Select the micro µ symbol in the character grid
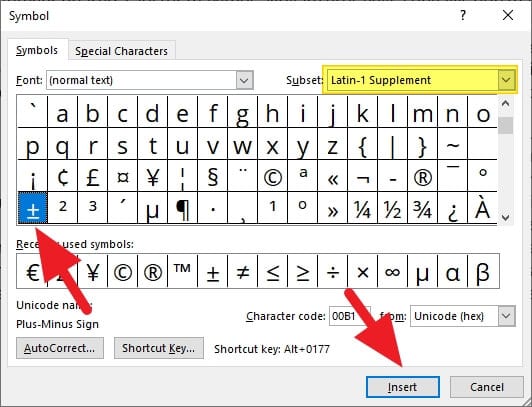 coord(152,208)
